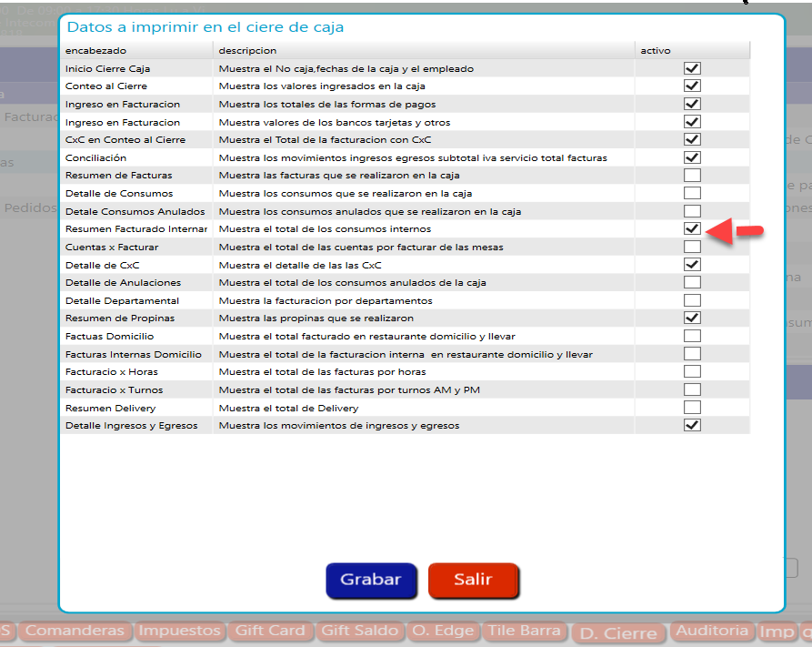Uncheck the Conteo al Cierre checkbox
Viewport: 812px width, 647px height.
pyautogui.click(x=692, y=86)
